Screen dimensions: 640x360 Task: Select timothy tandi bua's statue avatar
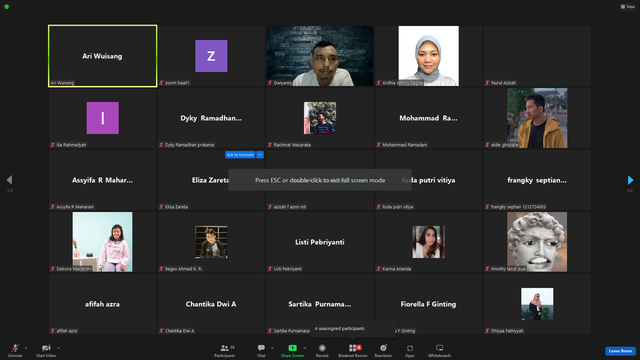[x=537, y=242]
